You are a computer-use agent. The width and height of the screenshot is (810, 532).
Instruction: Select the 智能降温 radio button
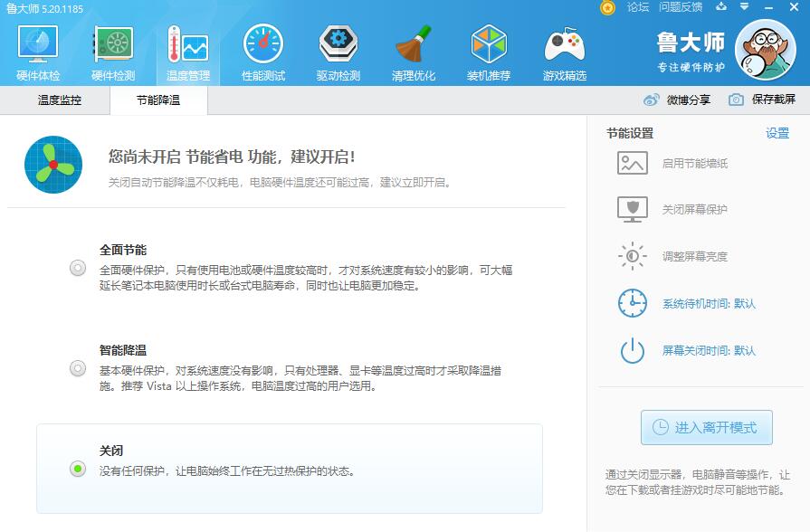click(x=78, y=368)
